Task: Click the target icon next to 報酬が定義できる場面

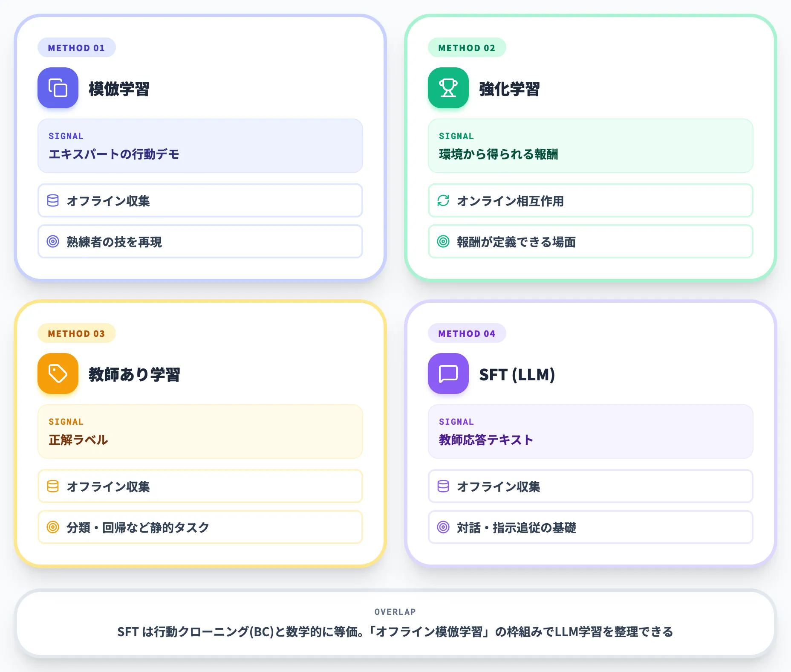Action: (x=443, y=241)
